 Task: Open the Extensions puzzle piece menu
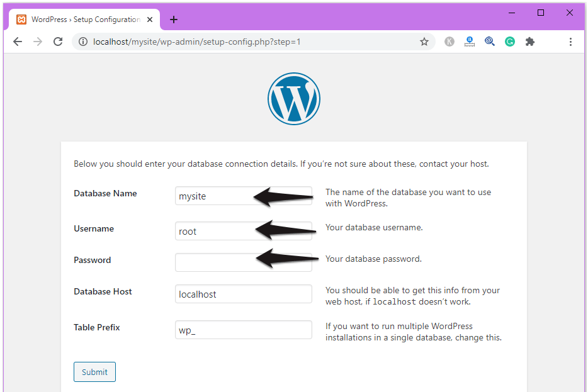click(x=530, y=42)
